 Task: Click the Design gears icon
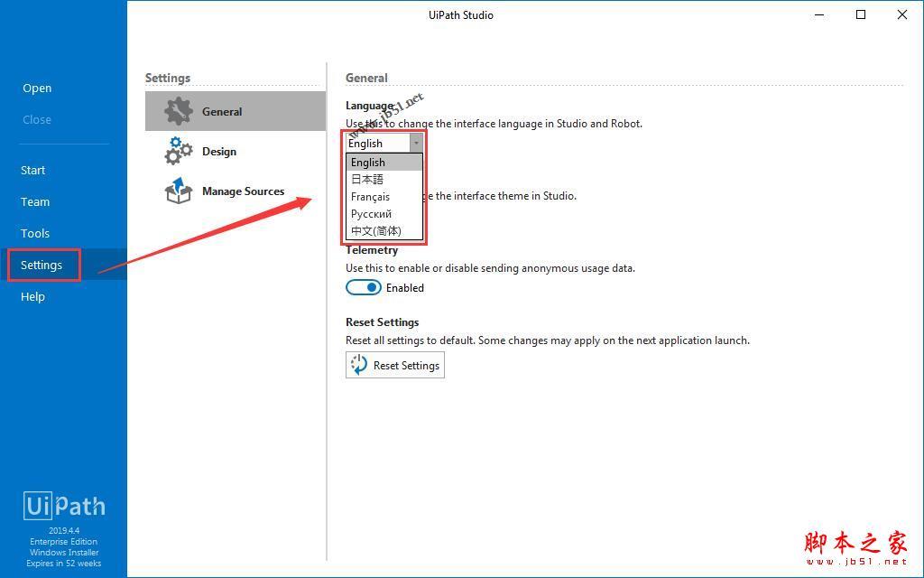tap(178, 151)
